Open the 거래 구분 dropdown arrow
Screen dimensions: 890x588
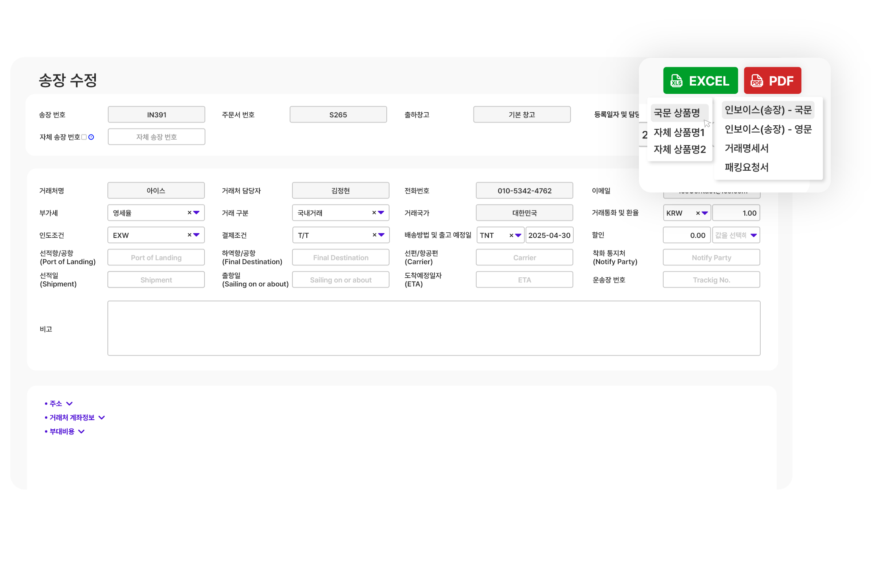381,212
